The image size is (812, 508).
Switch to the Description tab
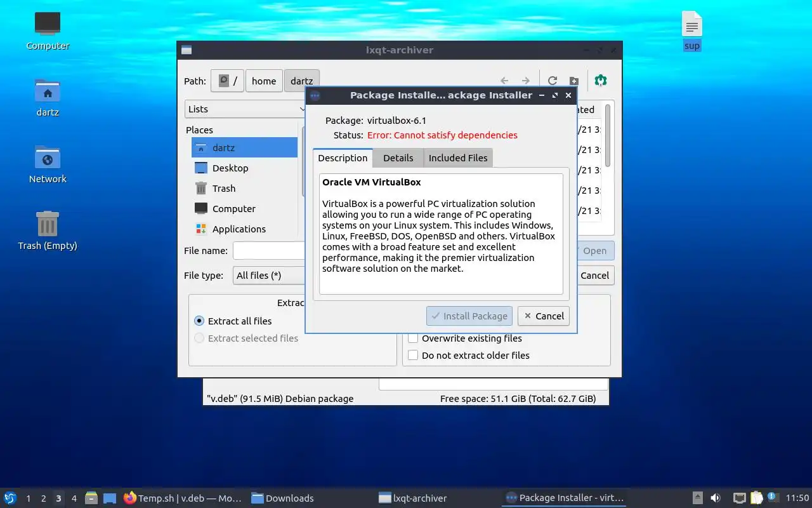(x=343, y=158)
